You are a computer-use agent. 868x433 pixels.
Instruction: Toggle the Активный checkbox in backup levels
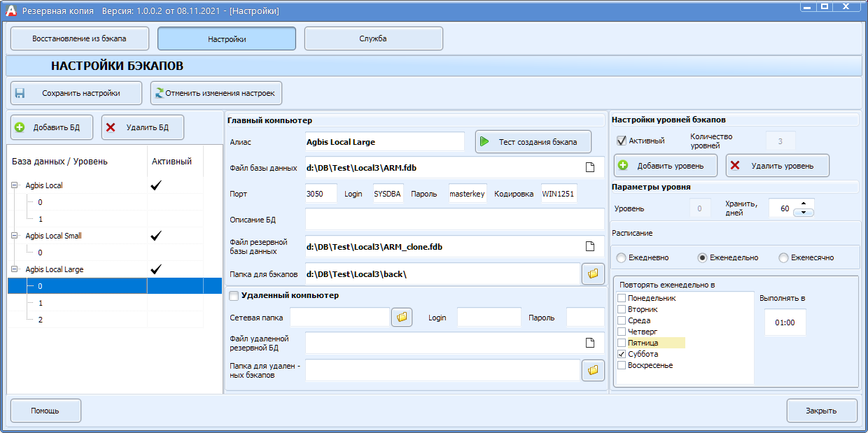(621, 141)
